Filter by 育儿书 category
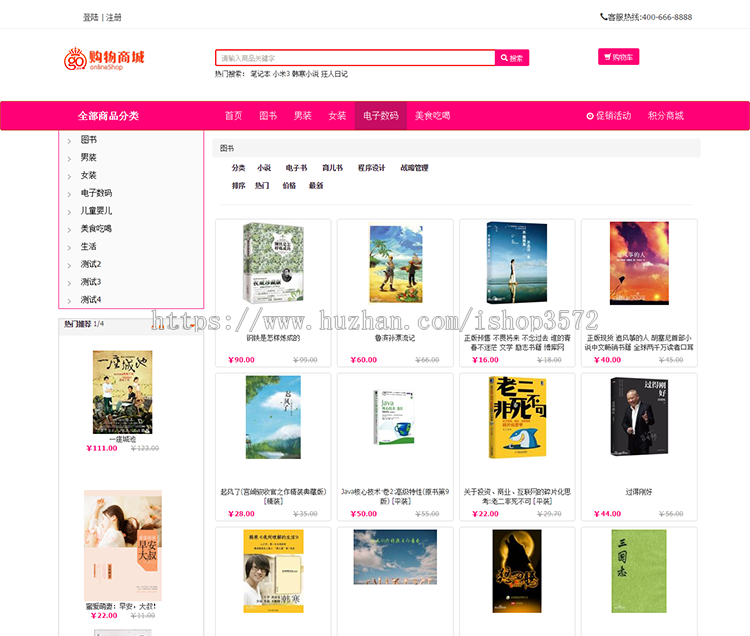 click(x=332, y=168)
